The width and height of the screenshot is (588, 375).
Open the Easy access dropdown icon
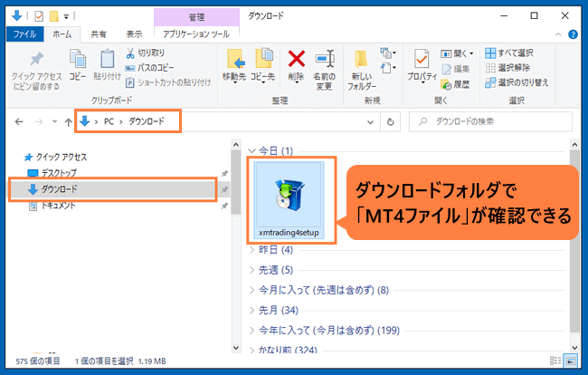coord(388,68)
